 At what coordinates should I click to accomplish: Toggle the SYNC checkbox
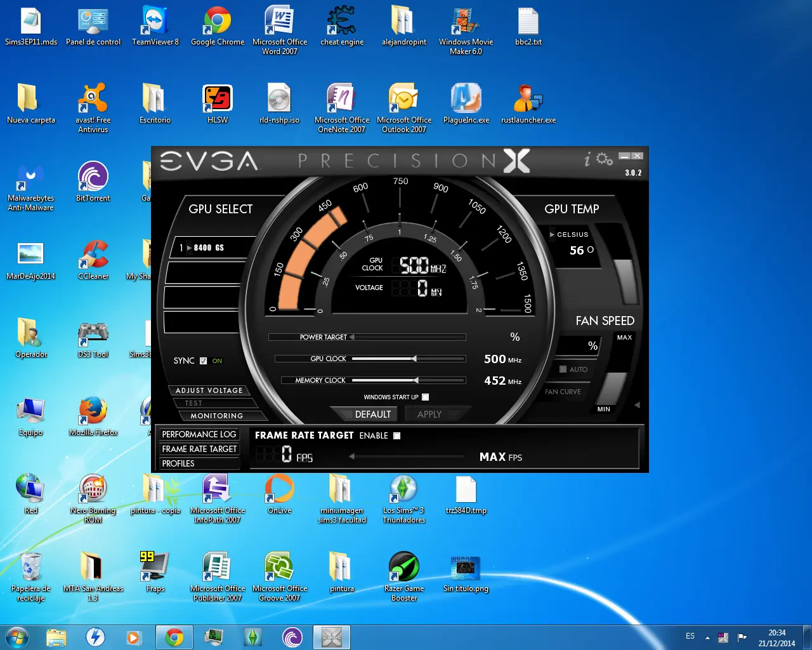tap(203, 361)
